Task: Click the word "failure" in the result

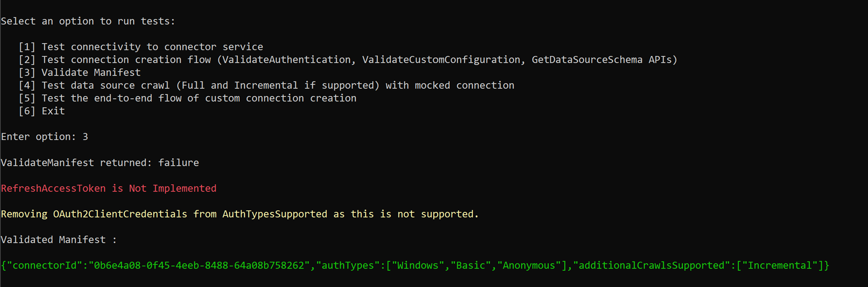Action: pyautogui.click(x=179, y=163)
